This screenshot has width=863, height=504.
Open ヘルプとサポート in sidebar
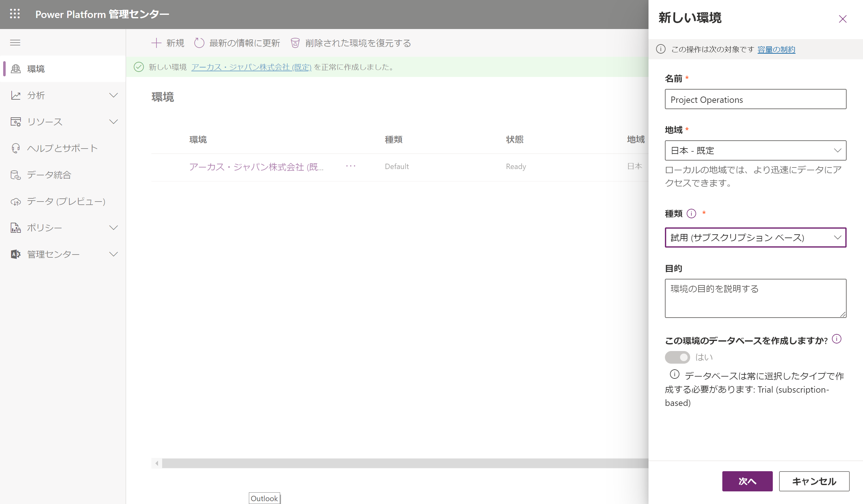pyautogui.click(x=63, y=148)
